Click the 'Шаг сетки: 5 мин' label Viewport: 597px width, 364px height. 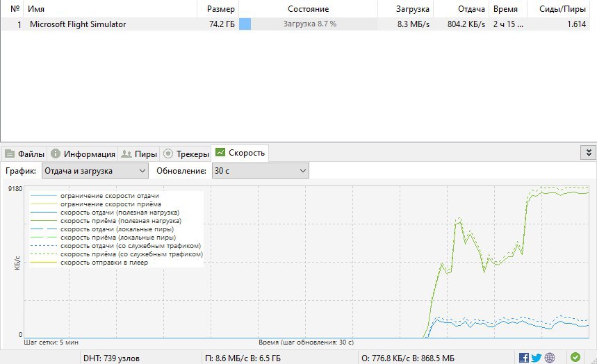click(x=51, y=342)
